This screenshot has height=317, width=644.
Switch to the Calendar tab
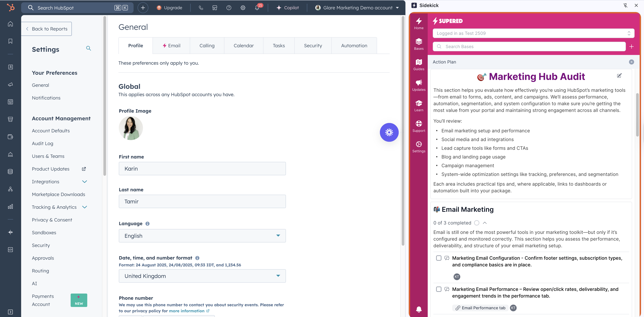243,46
